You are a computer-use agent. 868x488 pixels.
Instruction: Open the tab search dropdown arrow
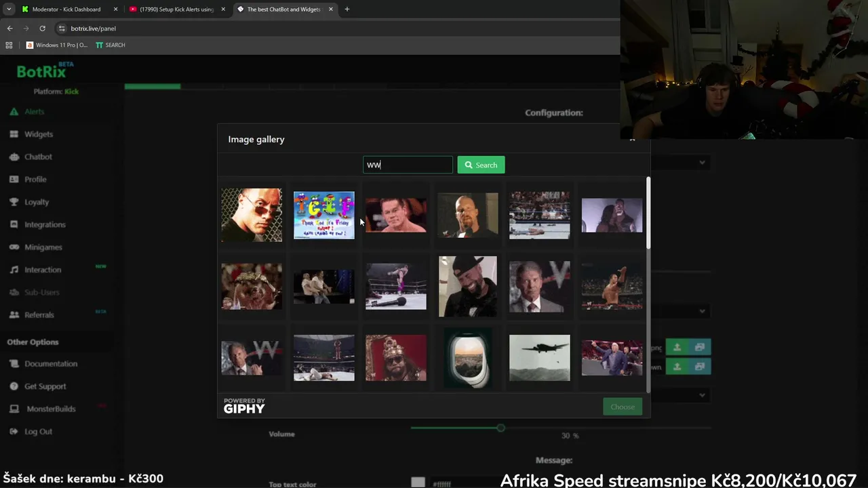(8, 9)
